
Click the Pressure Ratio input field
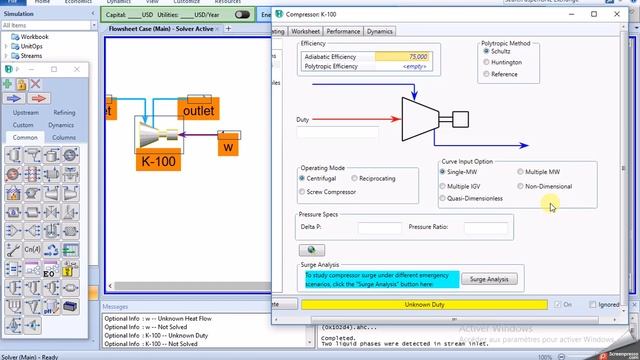[486, 227]
